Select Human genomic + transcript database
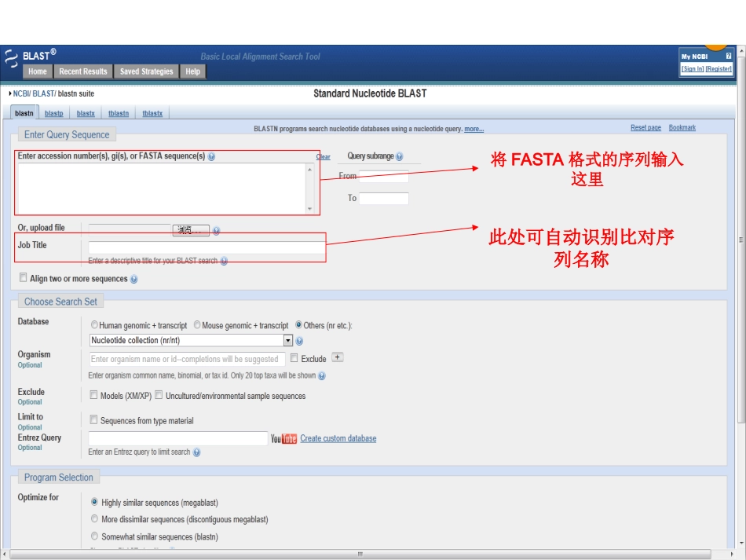This screenshot has width=746, height=560. coord(94,325)
